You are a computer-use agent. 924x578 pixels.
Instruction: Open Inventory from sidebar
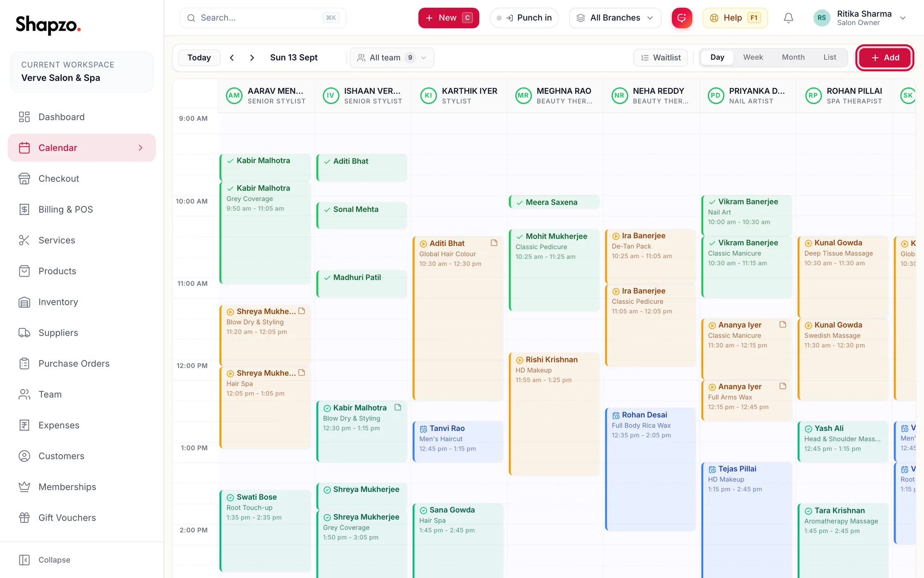pos(82,302)
